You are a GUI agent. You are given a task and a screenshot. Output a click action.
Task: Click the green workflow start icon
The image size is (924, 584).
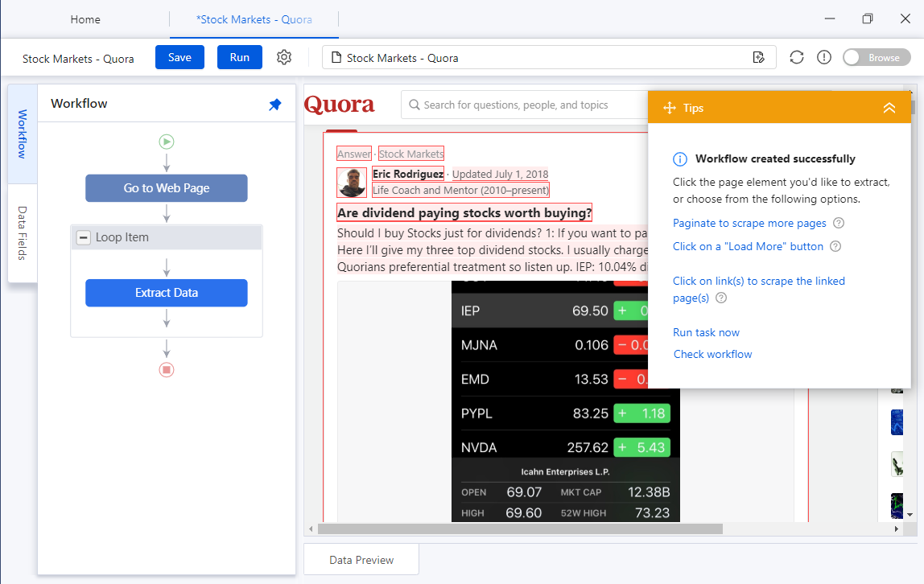(166, 142)
